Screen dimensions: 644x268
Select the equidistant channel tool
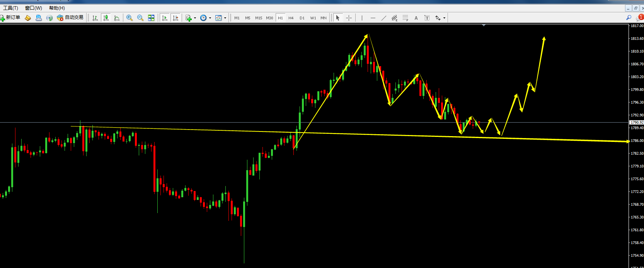[x=394, y=18]
